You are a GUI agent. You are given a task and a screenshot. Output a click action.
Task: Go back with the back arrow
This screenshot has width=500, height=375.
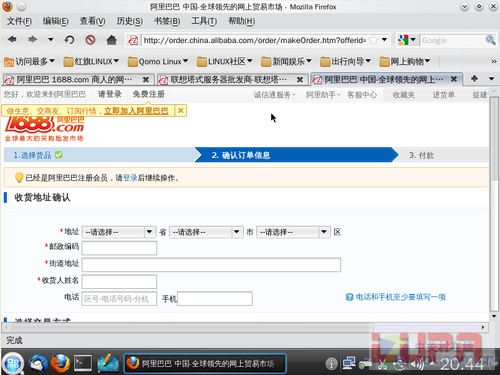click(12, 40)
